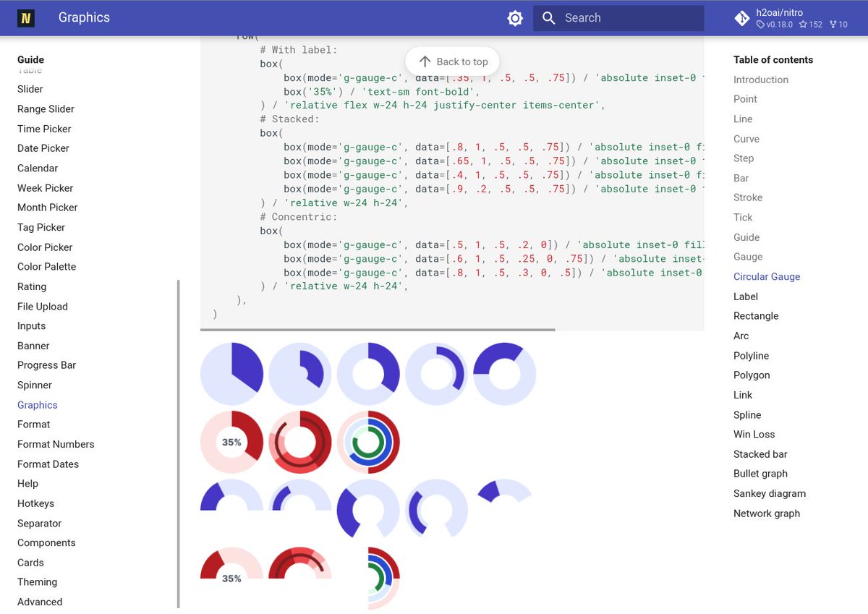Jump to Sankey diagram section
The image size is (868, 614).
[770, 494]
